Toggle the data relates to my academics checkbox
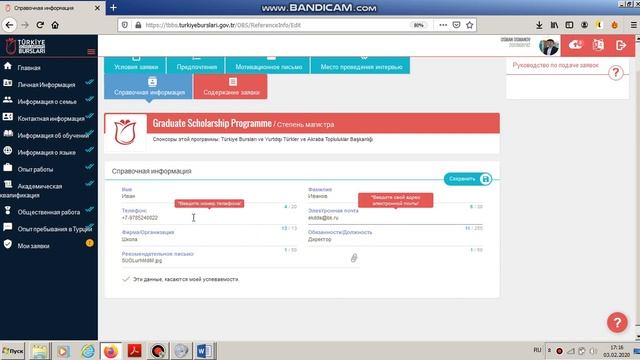Screen dimensions: 640x360 (x=126, y=279)
